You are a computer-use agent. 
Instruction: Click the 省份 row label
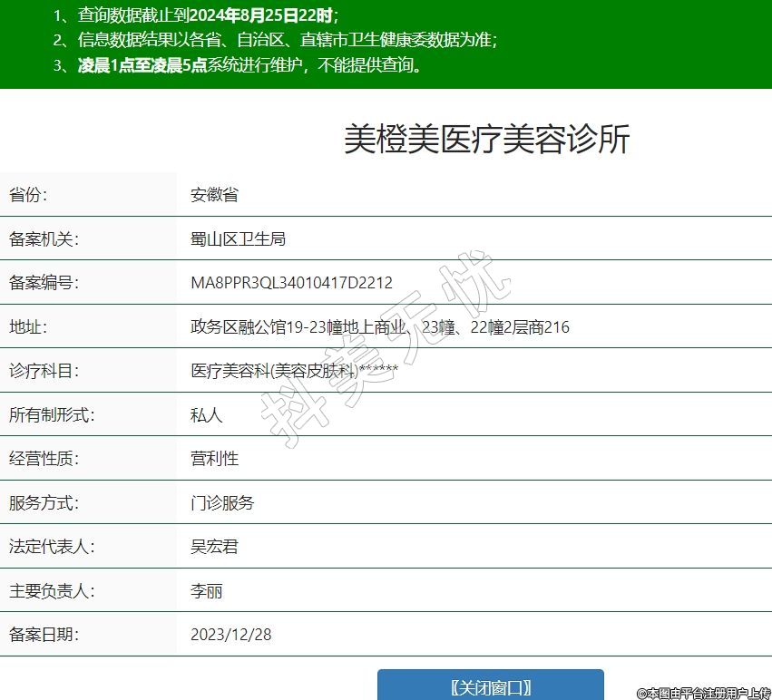(28, 195)
